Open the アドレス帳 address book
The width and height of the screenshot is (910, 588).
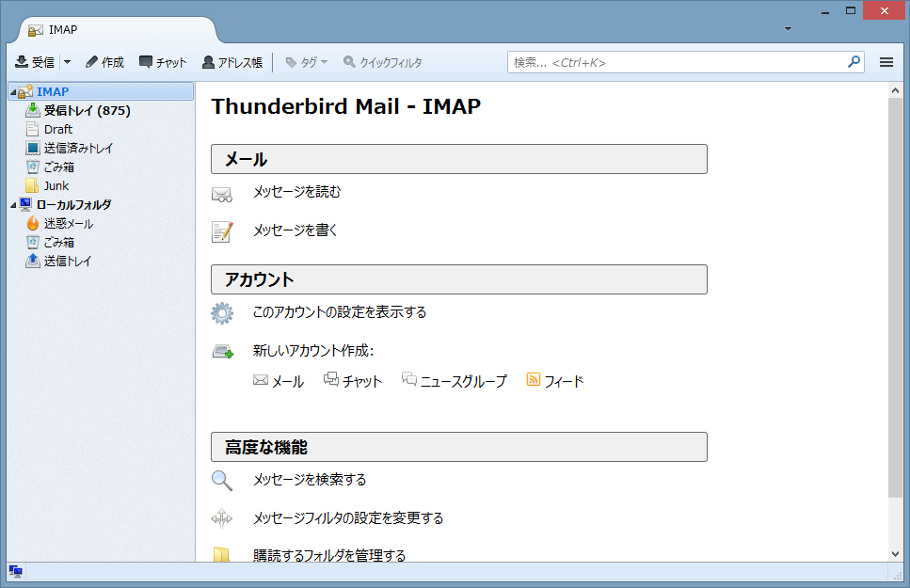(x=232, y=62)
